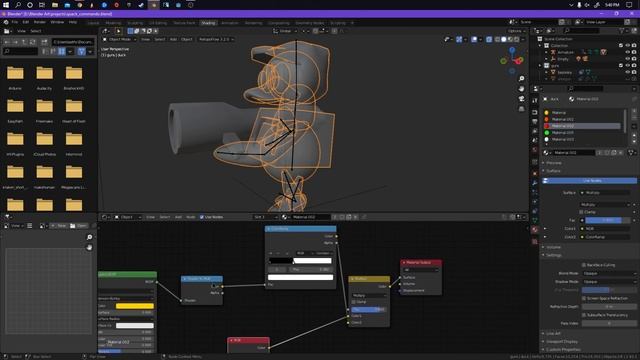Select green material slot in material list
The image size is (640, 360).
click(x=582, y=133)
